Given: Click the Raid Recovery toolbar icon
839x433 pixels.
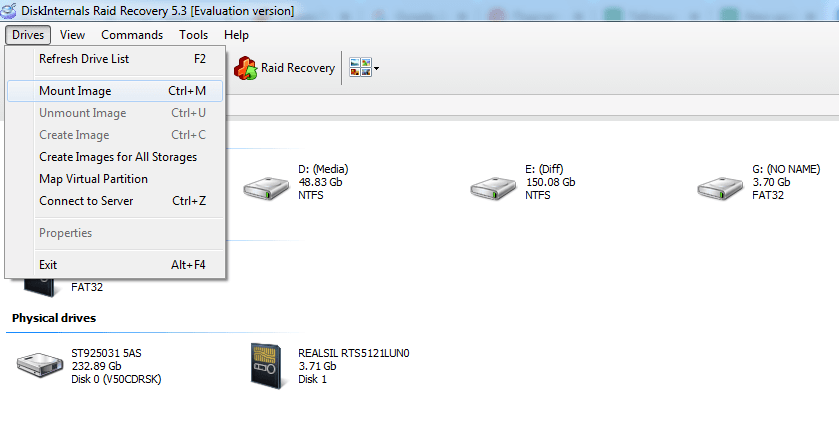Looking at the screenshot, I should pyautogui.click(x=246, y=68).
